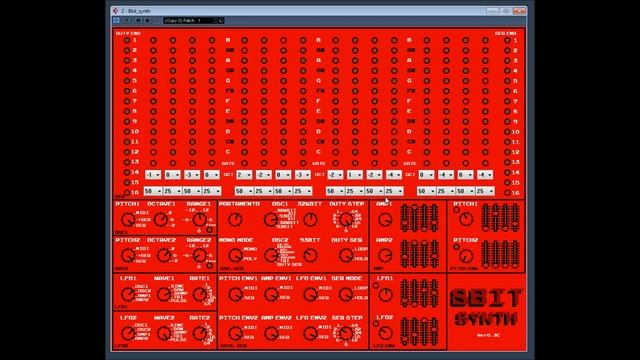Click the PITCH ENV1 knob
This screenshot has height=360, width=640.
tap(235, 294)
